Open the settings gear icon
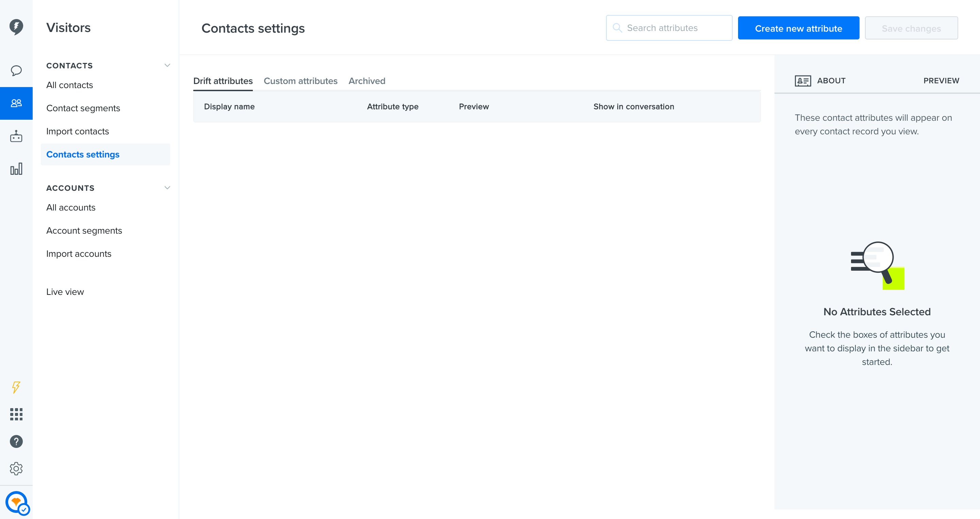The height and width of the screenshot is (519, 980). coord(16,468)
